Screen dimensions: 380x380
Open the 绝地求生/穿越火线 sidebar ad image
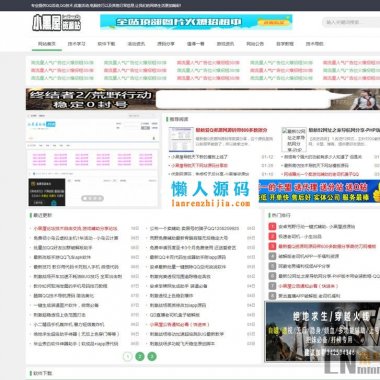[x=322, y=331]
